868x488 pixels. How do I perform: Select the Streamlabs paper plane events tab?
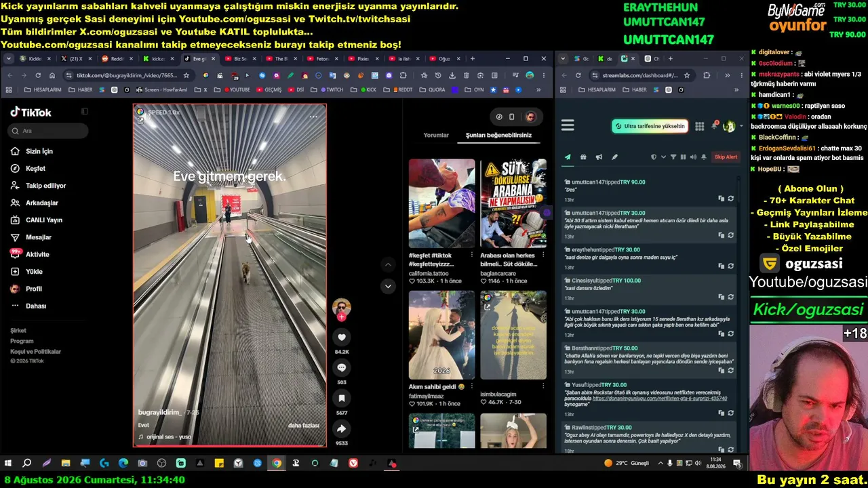(568, 157)
